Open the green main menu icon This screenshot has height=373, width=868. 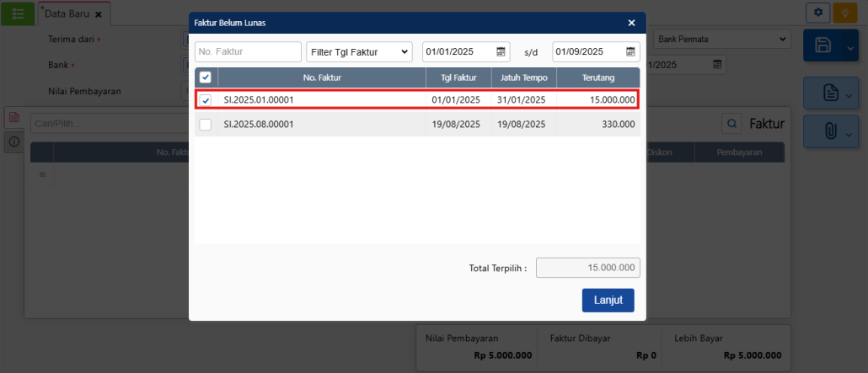18,13
